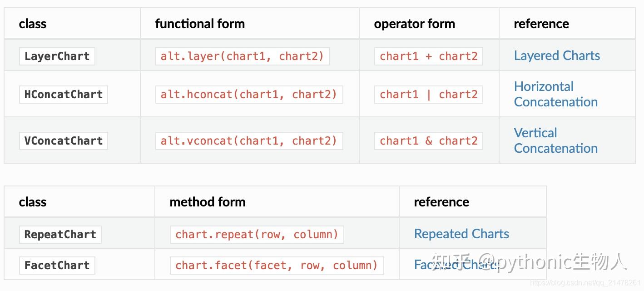
Task: Click the alt.hconcat(chart1, chart2) code snippet
Action: point(248,95)
